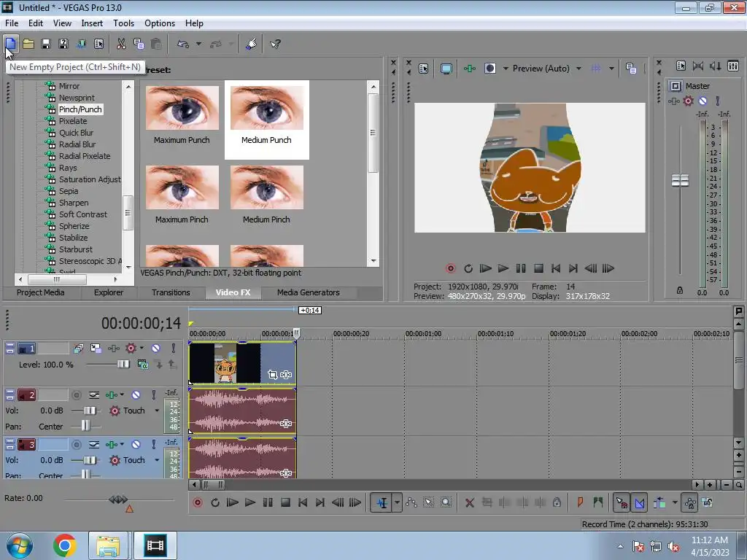Solo audio track 2
747x560 pixels.
[x=153, y=394]
